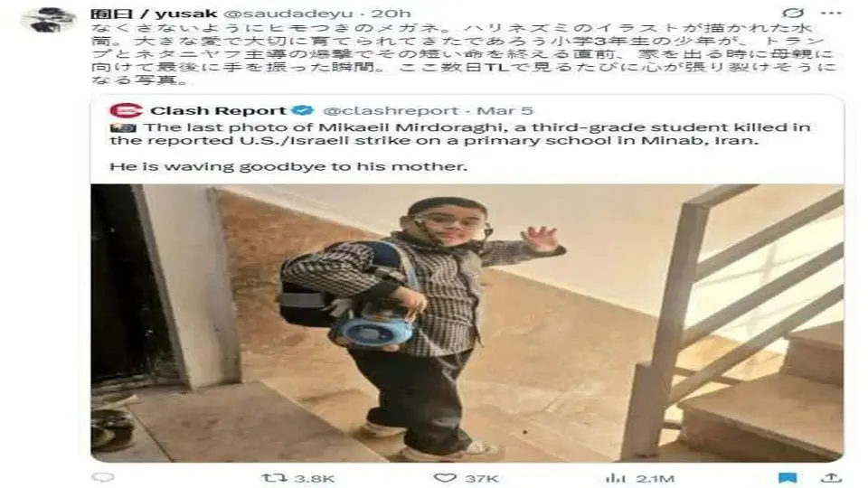
Task: Open the boy waving photo
Action: point(467,324)
